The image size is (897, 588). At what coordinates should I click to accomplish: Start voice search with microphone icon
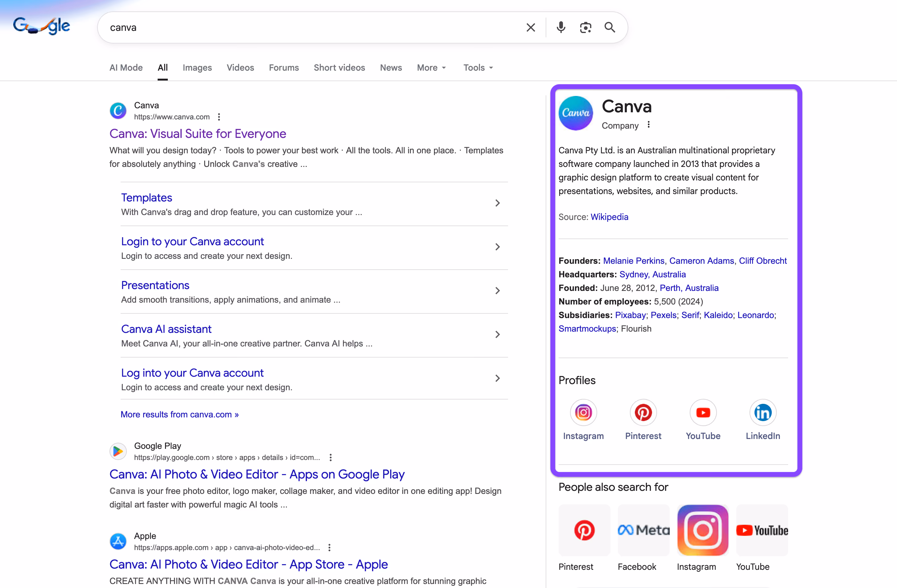click(561, 27)
